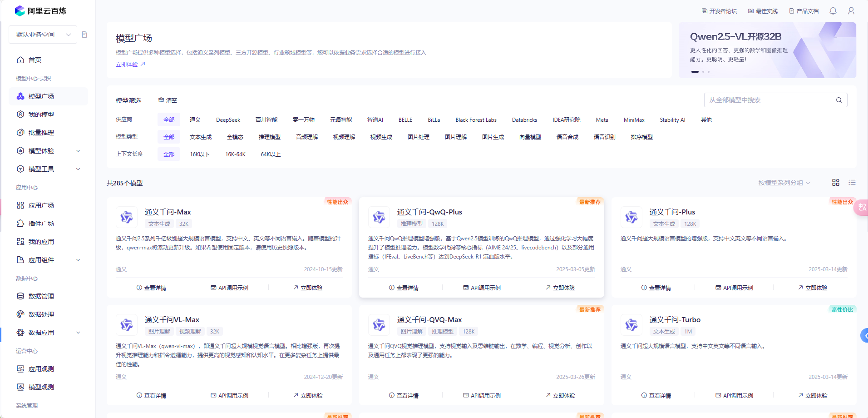
Task: Click the search magnifier icon
Action: [x=839, y=100]
